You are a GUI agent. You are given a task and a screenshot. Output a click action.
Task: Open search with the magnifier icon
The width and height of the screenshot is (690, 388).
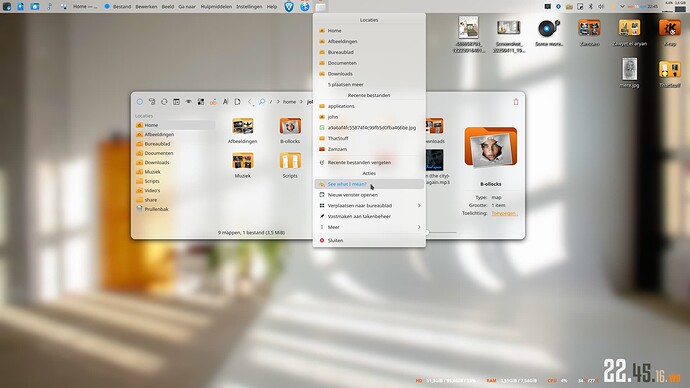[262, 102]
